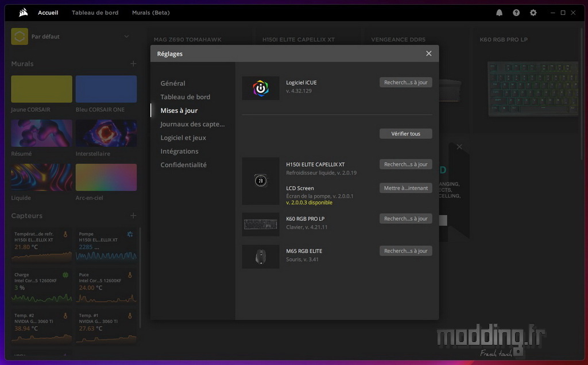Select the Bleu CORSAIR ONE blue mural

(106, 89)
